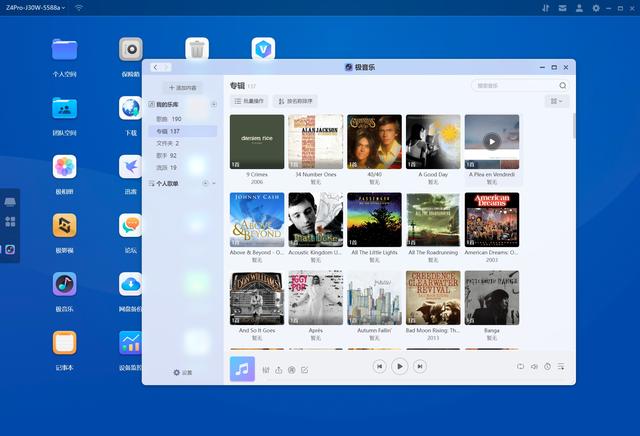This screenshot has width=640, height=436.
Task: Click the now-playing music note artwork
Action: pyautogui.click(x=242, y=369)
